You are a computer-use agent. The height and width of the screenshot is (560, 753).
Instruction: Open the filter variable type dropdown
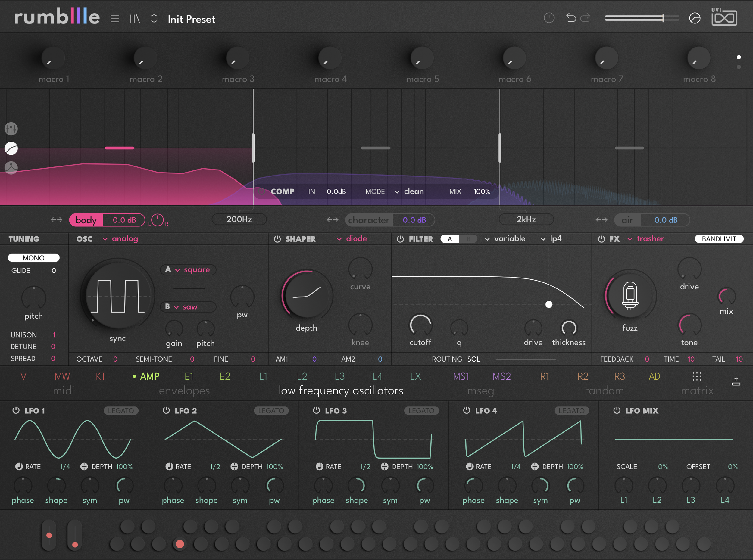coord(505,239)
